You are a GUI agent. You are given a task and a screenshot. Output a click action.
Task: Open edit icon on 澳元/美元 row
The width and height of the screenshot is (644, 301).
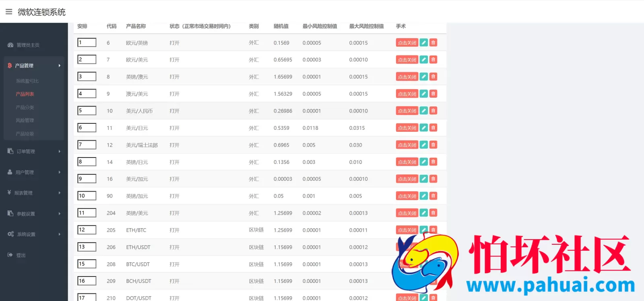(x=424, y=94)
